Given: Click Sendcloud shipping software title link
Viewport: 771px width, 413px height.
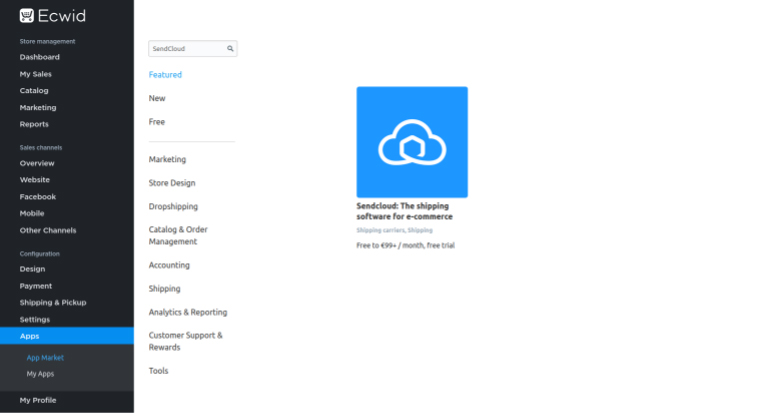Looking at the screenshot, I should 404,211.
